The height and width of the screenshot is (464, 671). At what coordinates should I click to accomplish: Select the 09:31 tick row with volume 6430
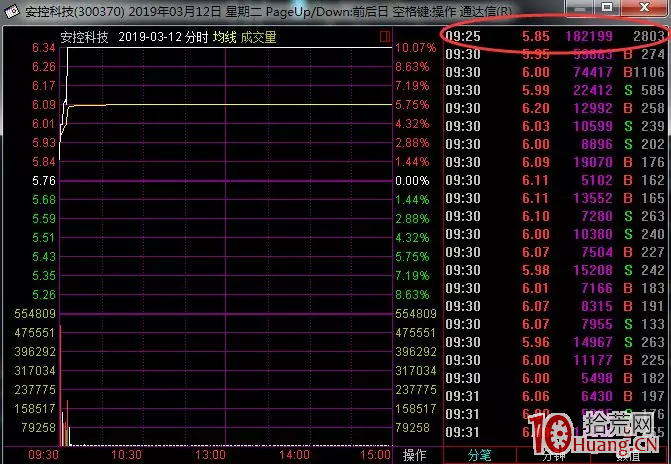pos(555,396)
